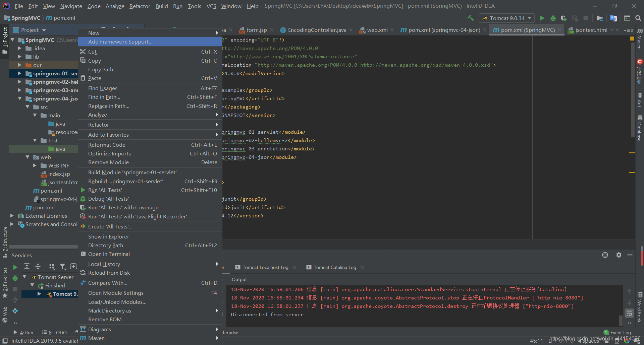Open the 4: Run tool window button
Image resolution: width=644 pixels, height=345 pixels.
pyautogui.click(x=23, y=333)
